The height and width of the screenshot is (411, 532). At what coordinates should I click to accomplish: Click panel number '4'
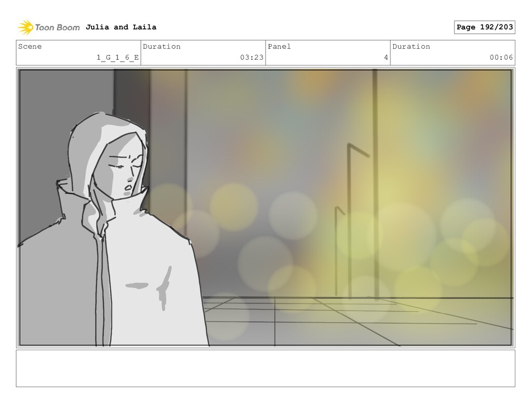tap(386, 57)
